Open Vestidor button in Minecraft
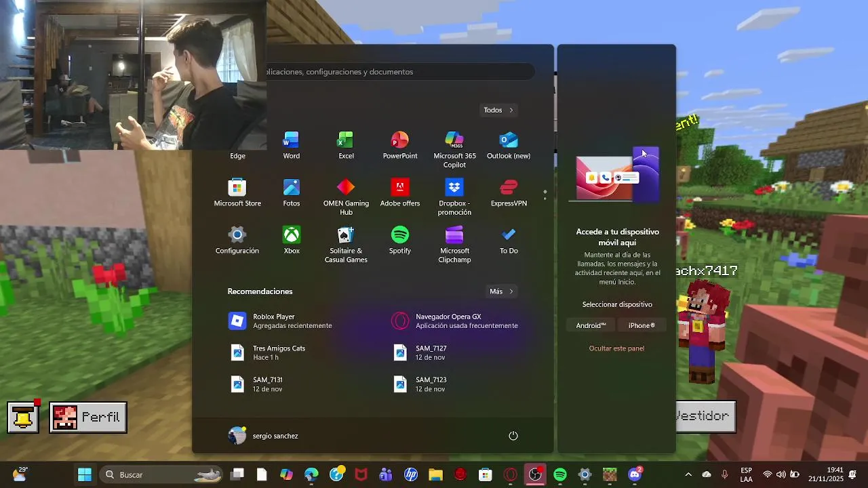Screen dimensions: 868x488 coord(705,416)
